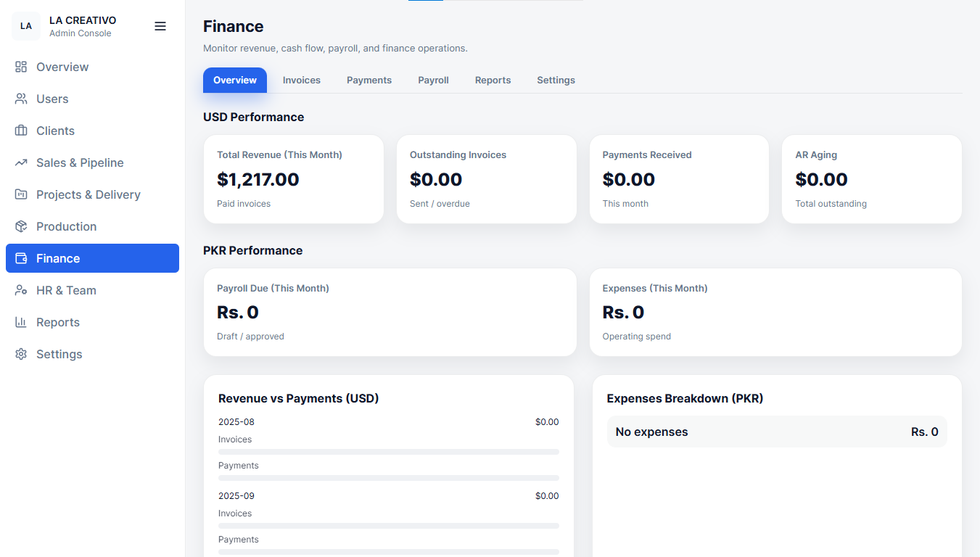Image resolution: width=980 pixels, height=557 pixels.
Task: Click the Projects & Delivery folder icon
Action: [x=21, y=194]
